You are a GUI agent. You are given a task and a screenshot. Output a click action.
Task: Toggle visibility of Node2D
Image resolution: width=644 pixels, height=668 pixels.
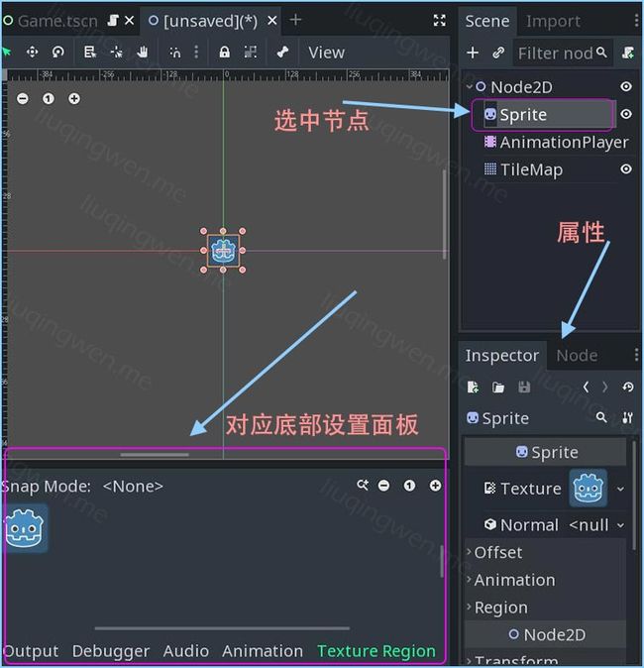[x=626, y=86]
